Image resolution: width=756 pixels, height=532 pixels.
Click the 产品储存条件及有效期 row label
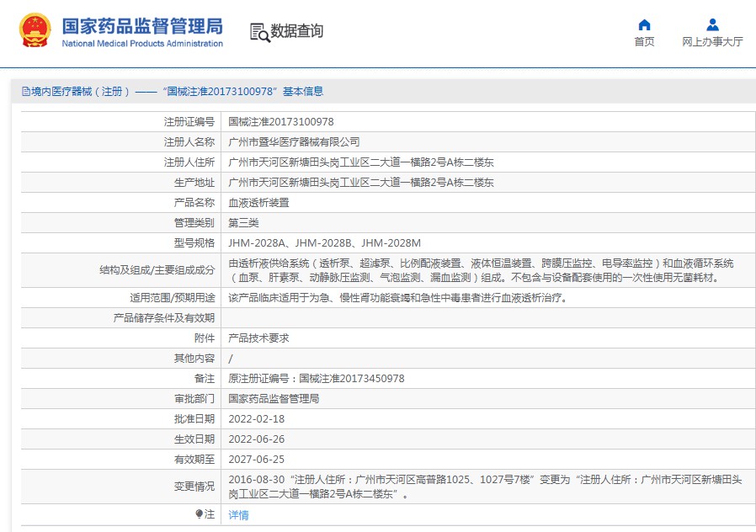point(164,318)
